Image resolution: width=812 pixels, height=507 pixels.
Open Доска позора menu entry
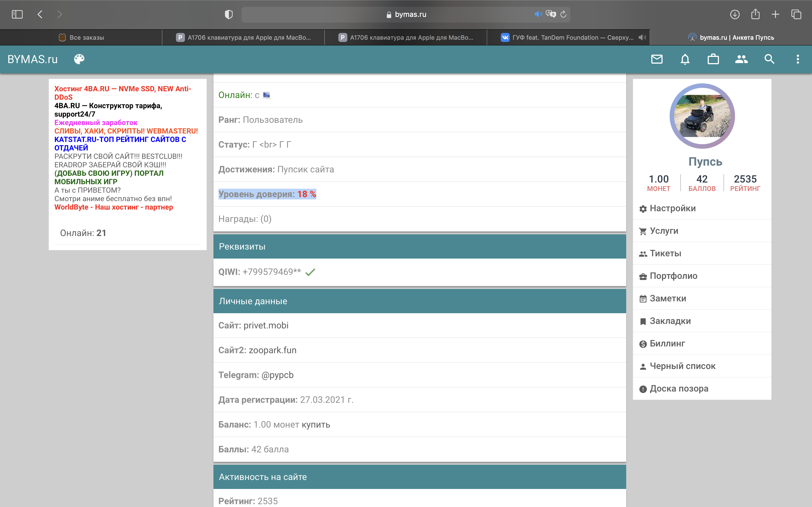[x=679, y=389]
